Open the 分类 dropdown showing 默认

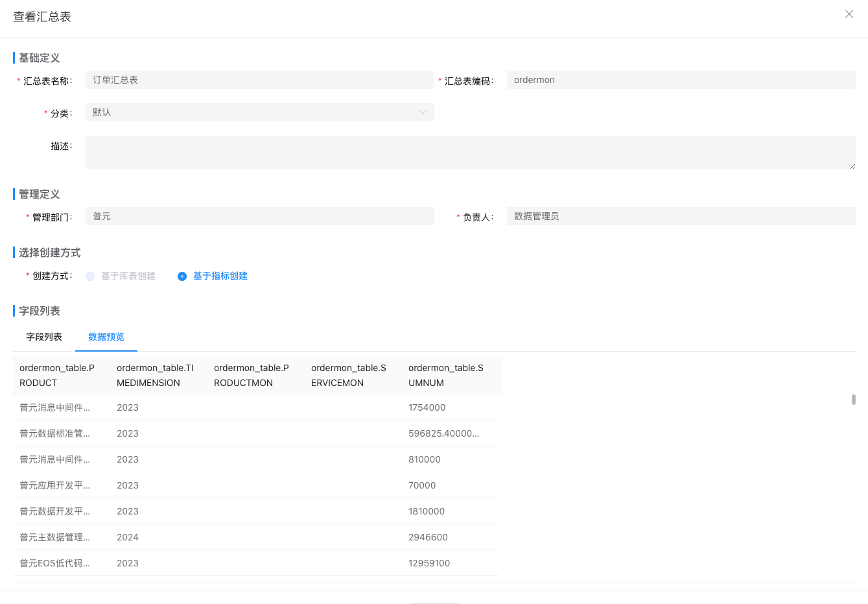click(253, 112)
